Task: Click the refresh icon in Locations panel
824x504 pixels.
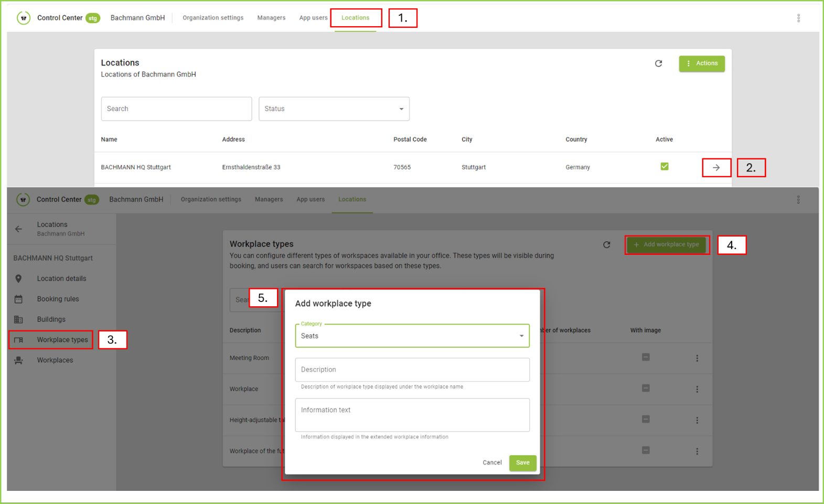Action: point(658,63)
